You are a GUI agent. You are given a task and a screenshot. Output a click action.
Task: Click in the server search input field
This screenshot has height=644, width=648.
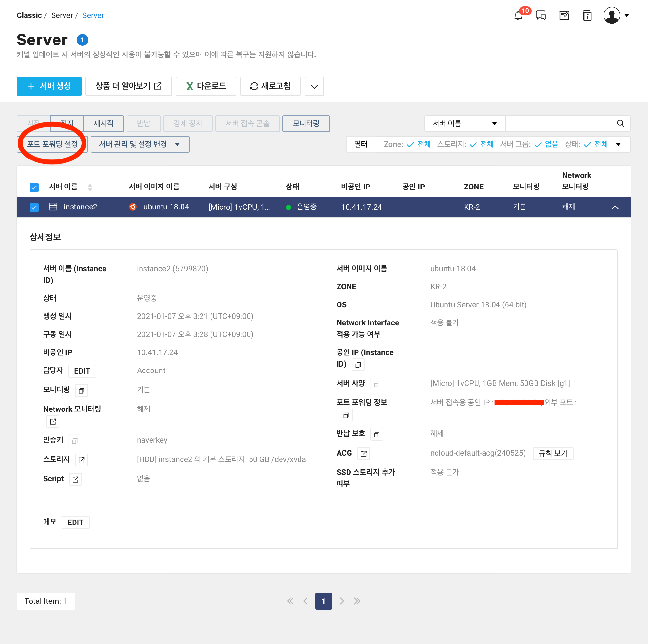point(559,124)
